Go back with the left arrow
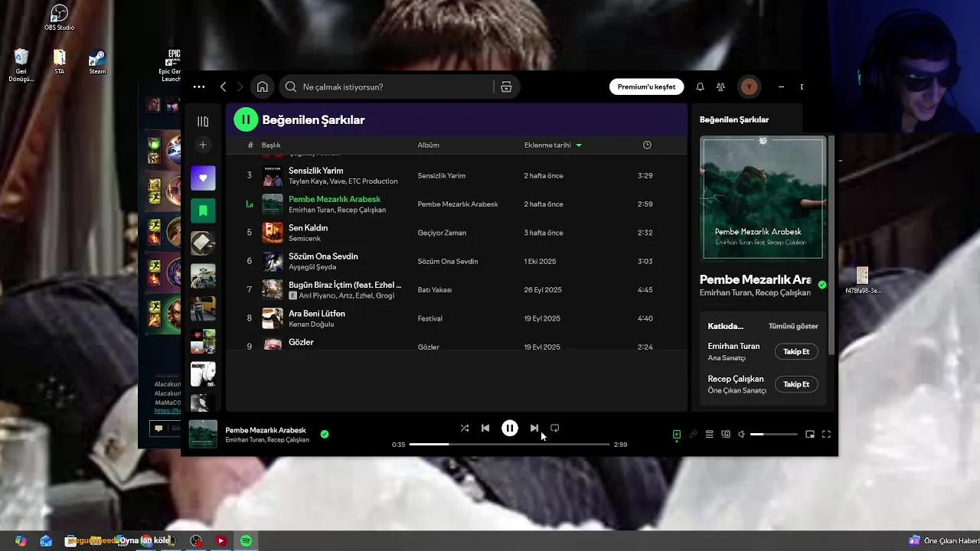The height and width of the screenshot is (551, 980). 223,87
